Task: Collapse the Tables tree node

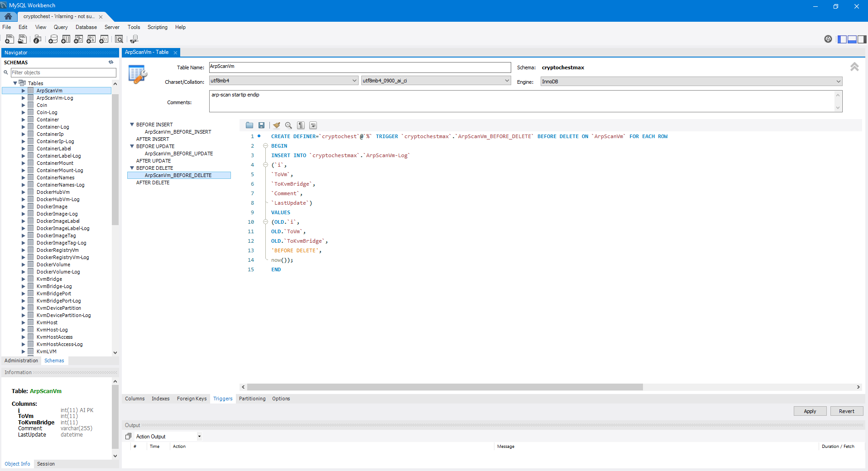Action: tap(15, 83)
